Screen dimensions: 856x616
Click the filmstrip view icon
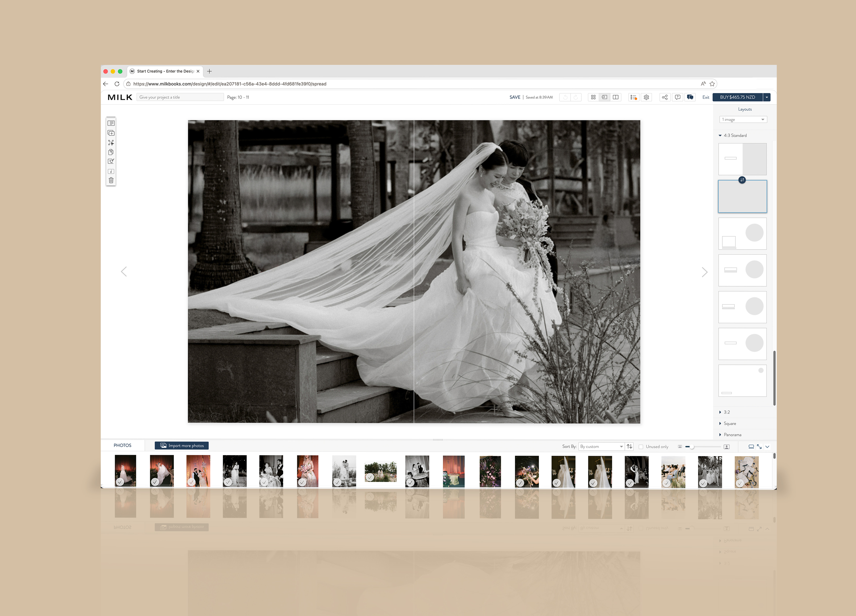click(x=751, y=447)
